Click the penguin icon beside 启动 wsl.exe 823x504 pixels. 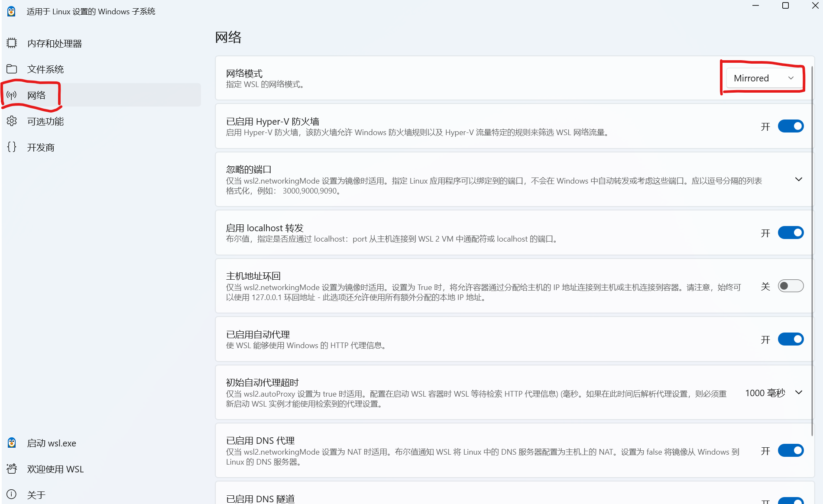tap(12, 443)
